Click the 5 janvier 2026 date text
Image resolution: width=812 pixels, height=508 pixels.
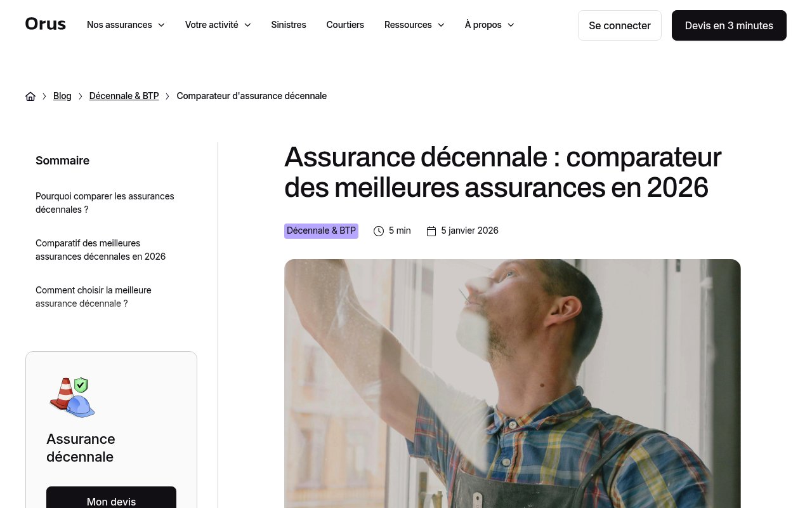pyautogui.click(x=470, y=231)
